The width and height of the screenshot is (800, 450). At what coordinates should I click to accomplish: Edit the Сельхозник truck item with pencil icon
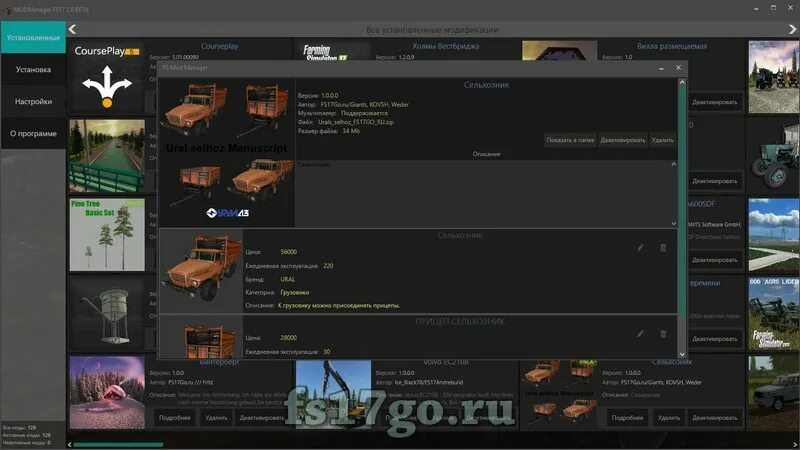tap(640, 248)
